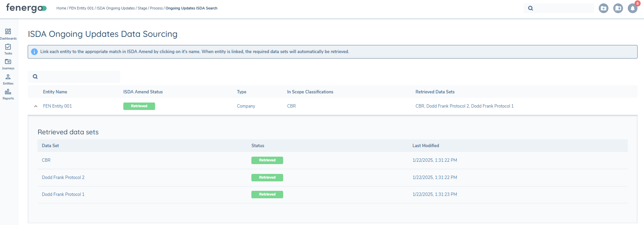Click the Company type cell
The width and height of the screenshot is (644, 225).
click(246, 106)
